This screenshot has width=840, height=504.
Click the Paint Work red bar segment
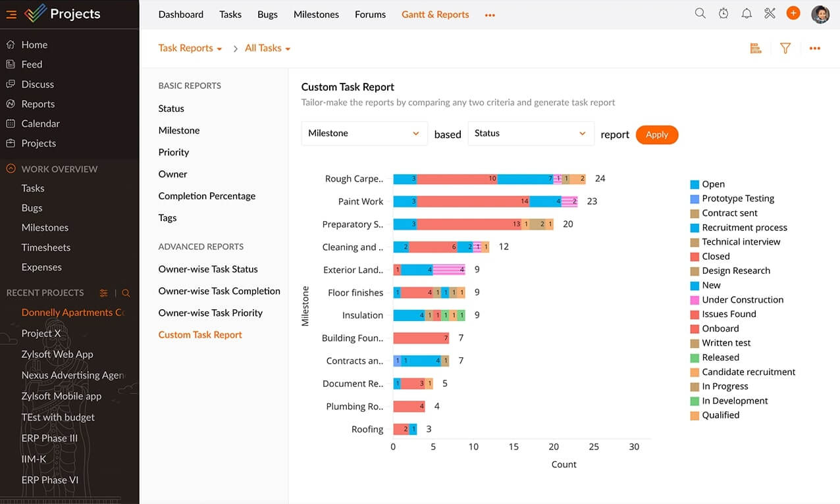473,201
